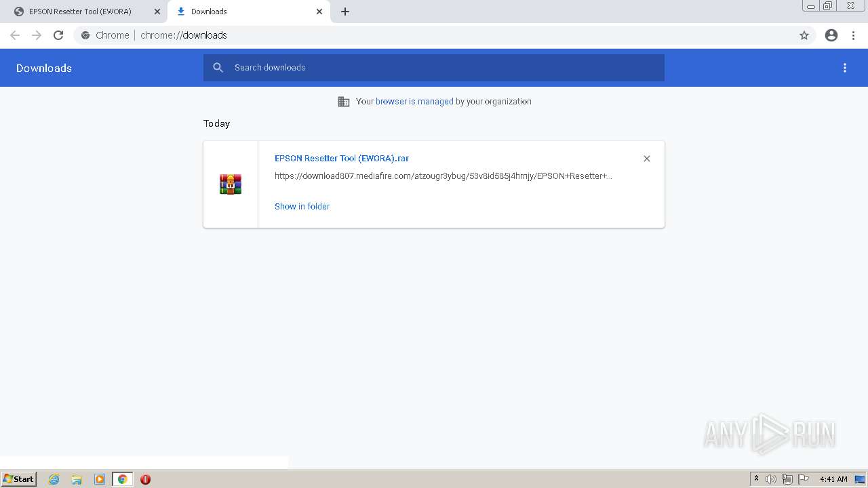Switch to the EPSON Resetter Tool (EWORA) tab
Image resolution: width=868 pixels, height=488 pixels.
[x=80, y=12]
